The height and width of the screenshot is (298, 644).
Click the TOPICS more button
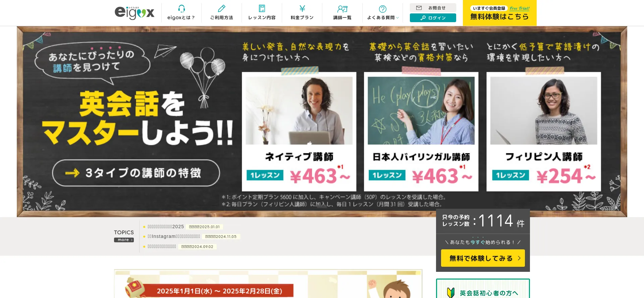(124, 240)
